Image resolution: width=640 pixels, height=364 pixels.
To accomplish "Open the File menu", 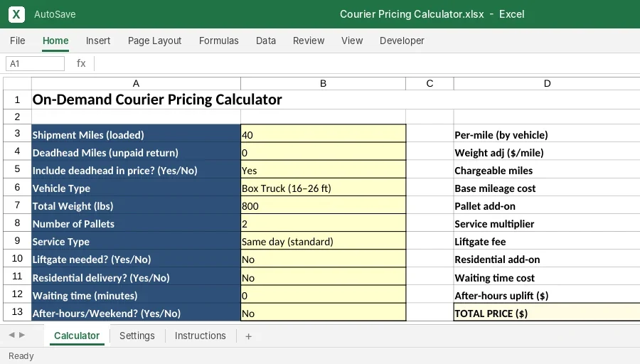I will tap(18, 41).
